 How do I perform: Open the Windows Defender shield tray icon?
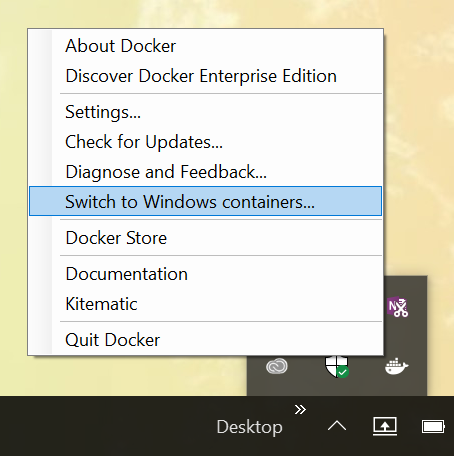tap(337, 367)
